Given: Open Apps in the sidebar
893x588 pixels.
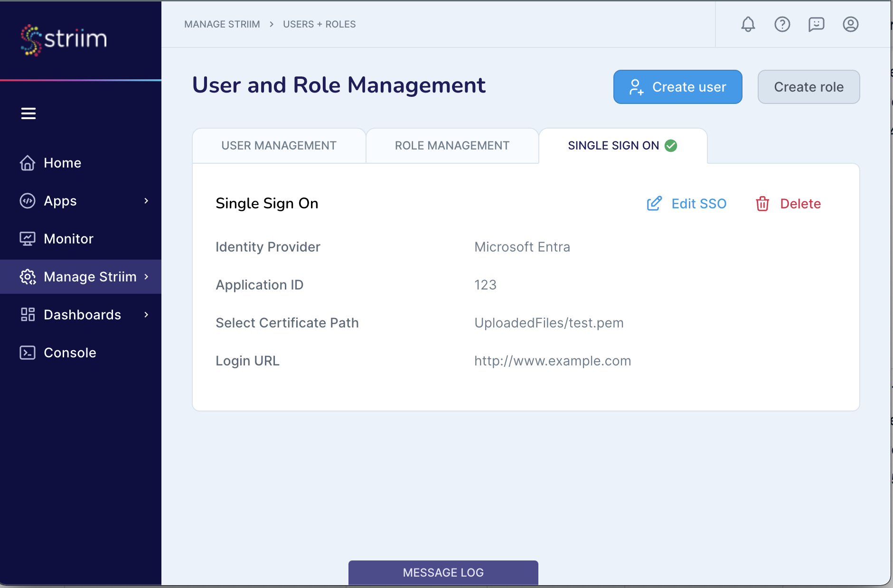Looking at the screenshot, I should tap(81, 201).
